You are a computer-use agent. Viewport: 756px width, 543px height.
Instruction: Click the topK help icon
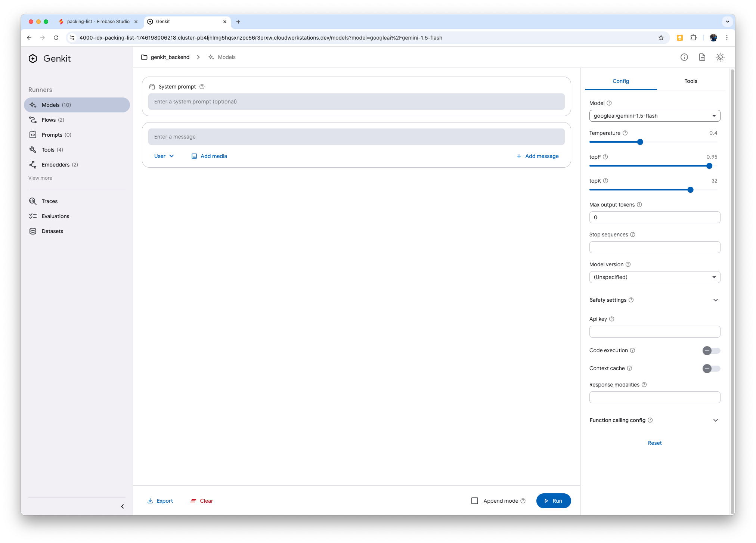605,181
